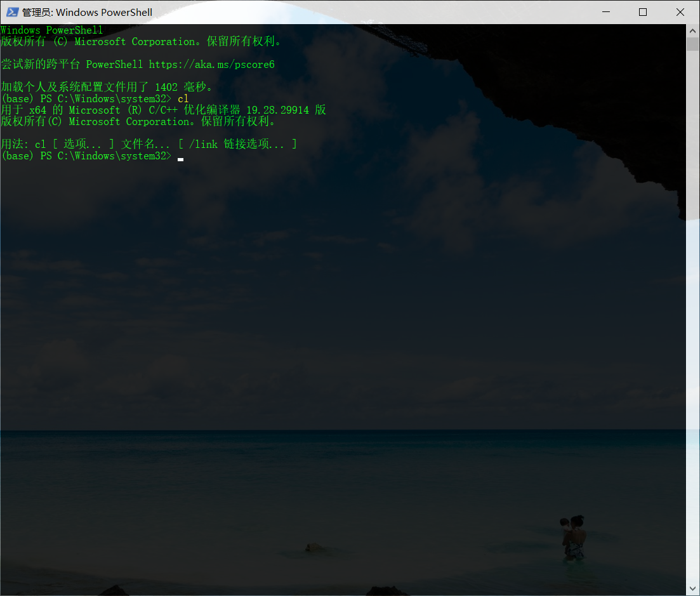The image size is (700, 596).
Task: Click the 用法: cl usage line
Action: click(146, 144)
